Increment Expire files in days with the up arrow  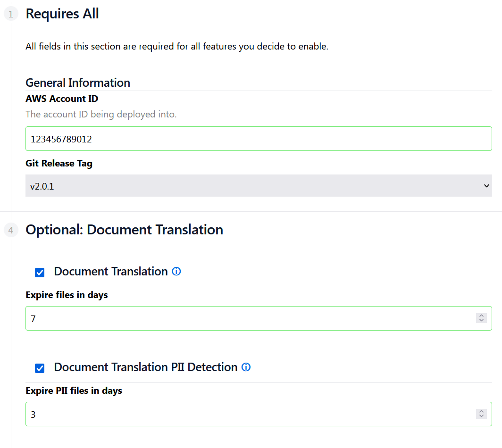481,315
